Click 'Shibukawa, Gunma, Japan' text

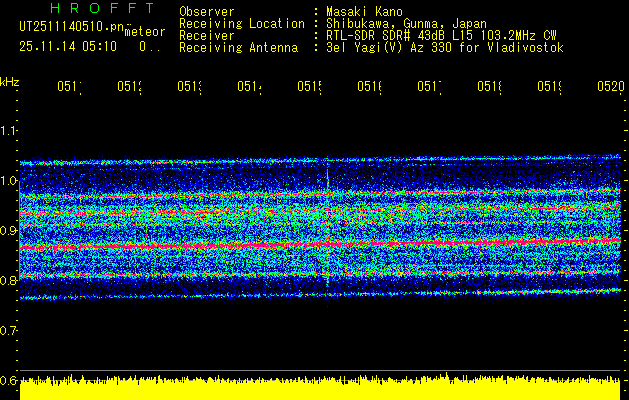[406, 23]
